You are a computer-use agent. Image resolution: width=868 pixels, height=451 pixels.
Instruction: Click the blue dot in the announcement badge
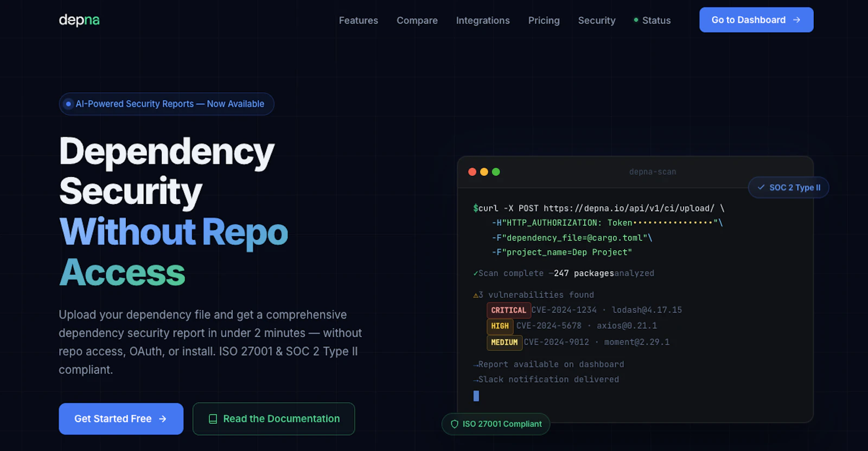(68, 104)
